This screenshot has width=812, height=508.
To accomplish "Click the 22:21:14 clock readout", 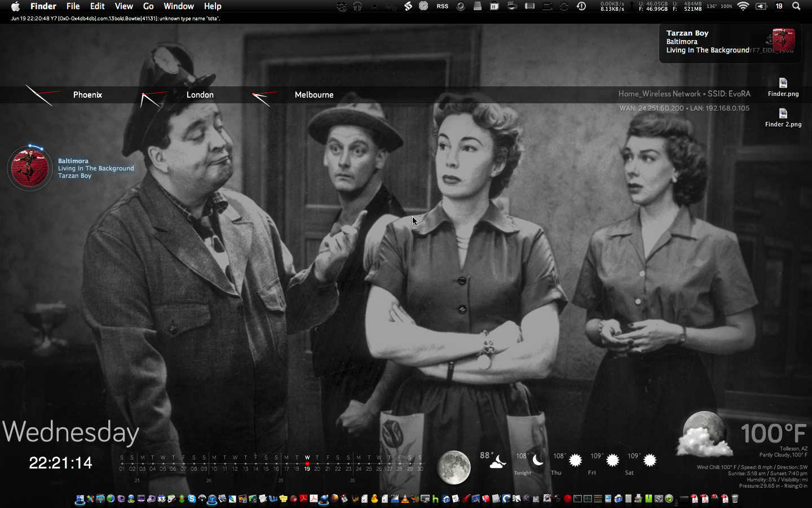I will 60,463.
